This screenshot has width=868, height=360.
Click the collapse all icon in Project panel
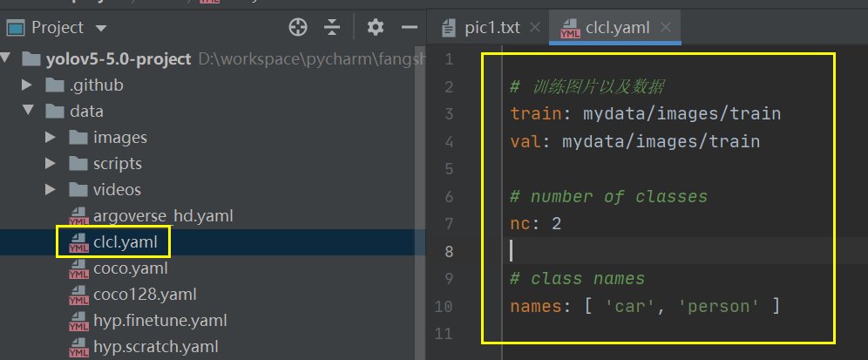tap(331, 27)
